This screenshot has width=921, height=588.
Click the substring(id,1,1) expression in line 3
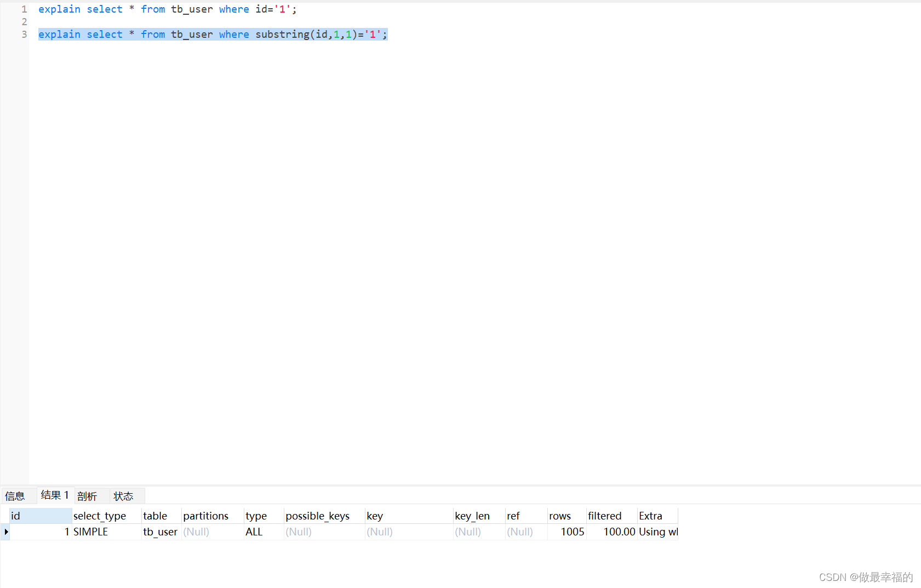[x=306, y=35]
